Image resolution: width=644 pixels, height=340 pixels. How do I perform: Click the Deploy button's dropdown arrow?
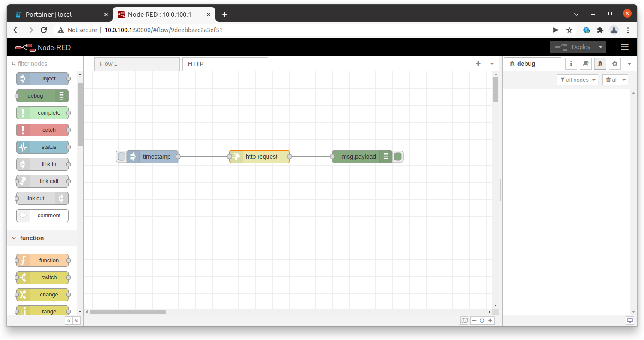(601, 47)
